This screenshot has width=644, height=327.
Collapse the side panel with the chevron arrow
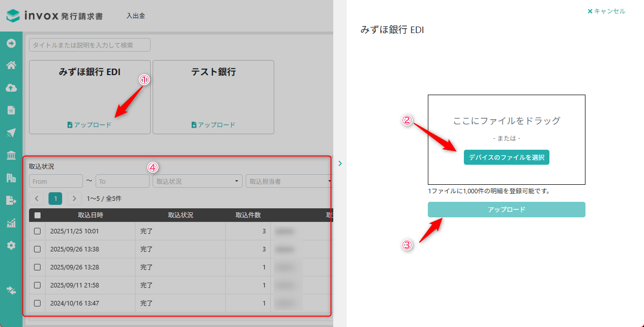pos(340,163)
